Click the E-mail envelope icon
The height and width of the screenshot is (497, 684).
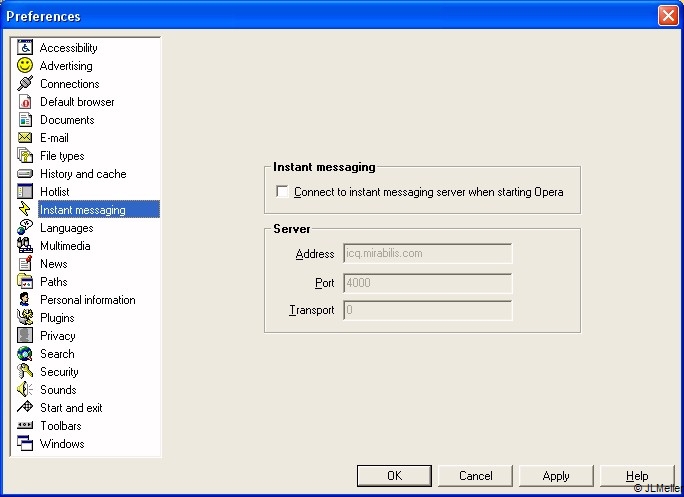coord(25,137)
